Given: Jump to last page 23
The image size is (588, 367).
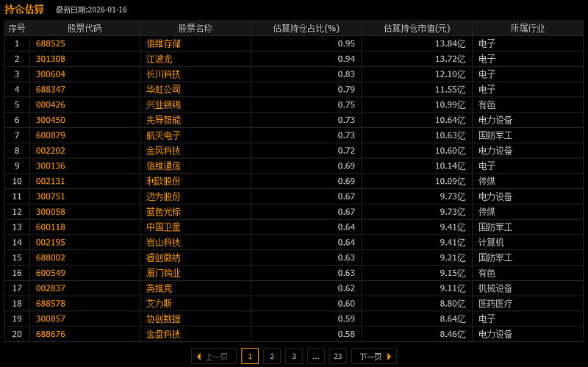Looking at the screenshot, I should (x=338, y=356).
